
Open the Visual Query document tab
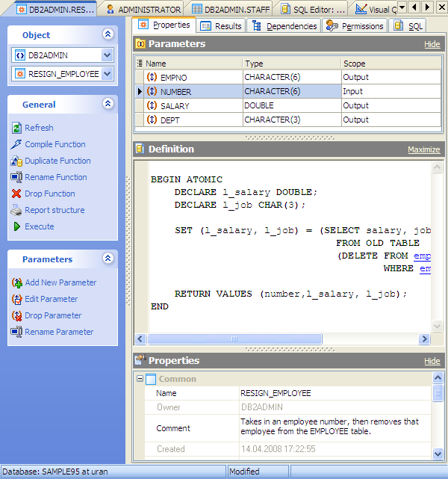(x=376, y=10)
